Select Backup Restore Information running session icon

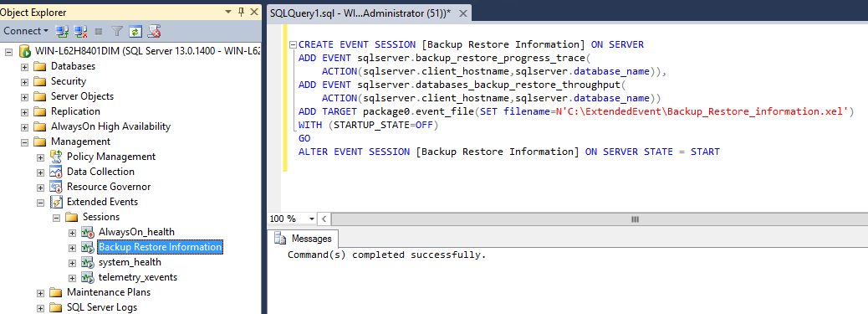(x=88, y=247)
